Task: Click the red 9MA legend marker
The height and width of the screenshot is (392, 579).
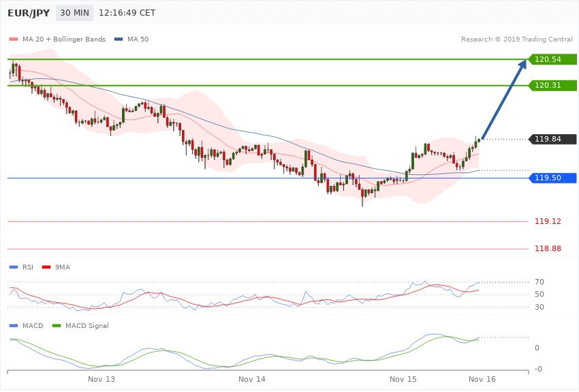Action: coord(47,267)
